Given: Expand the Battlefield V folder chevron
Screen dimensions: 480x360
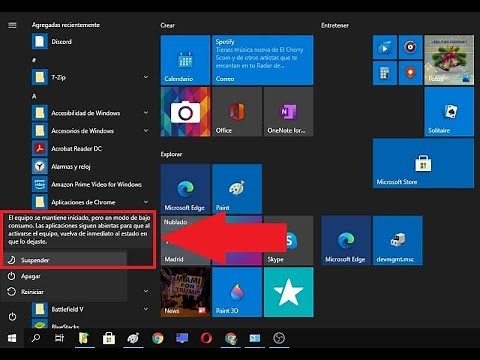Looking at the screenshot, I should (x=146, y=309).
